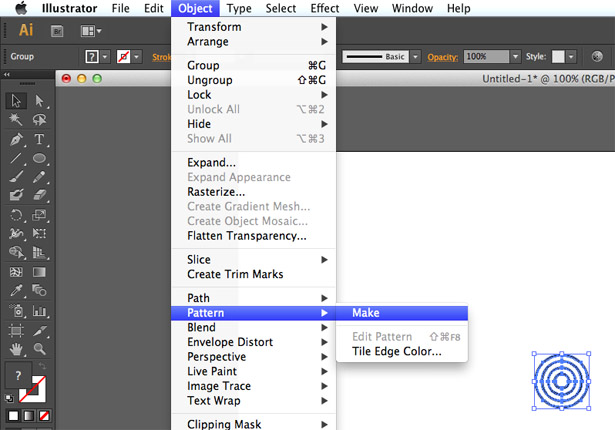Open the stroke color dropdown arrow
615x430 pixels.
[136, 57]
